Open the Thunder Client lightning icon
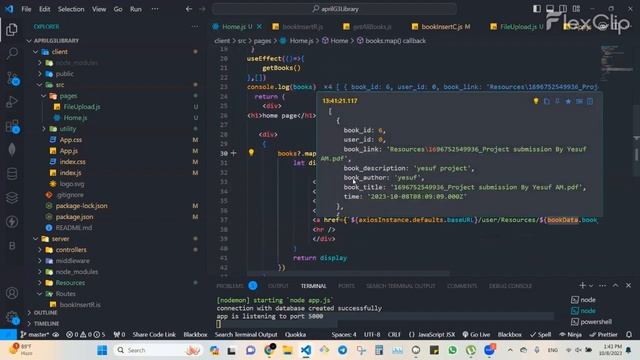This screenshot has height=360, width=640. [x=12, y=222]
